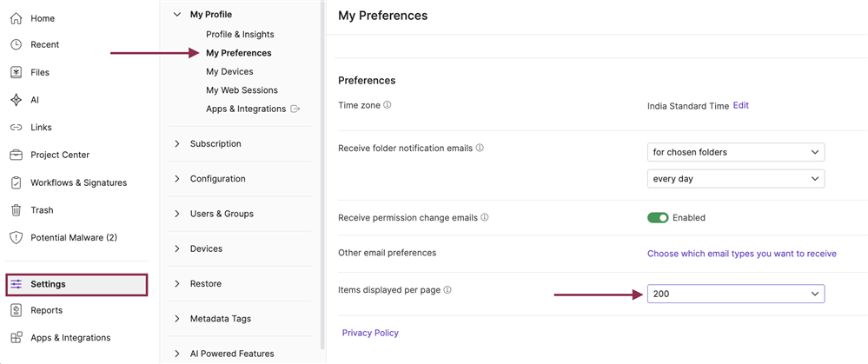This screenshot has height=364, width=868.
Task: Select the Links chain icon
Action: (x=17, y=128)
